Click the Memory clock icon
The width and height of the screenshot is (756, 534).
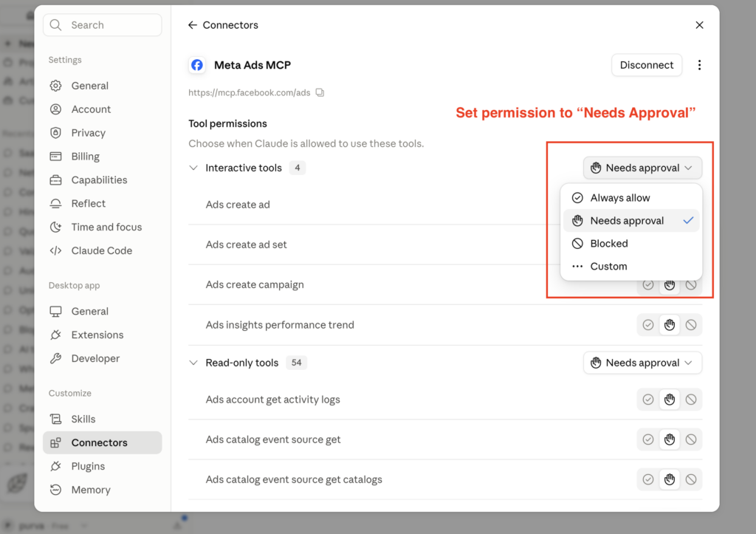pos(56,490)
